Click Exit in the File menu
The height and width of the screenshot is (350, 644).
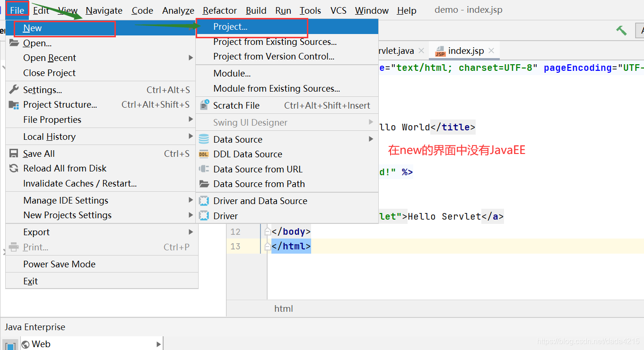(x=102, y=281)
